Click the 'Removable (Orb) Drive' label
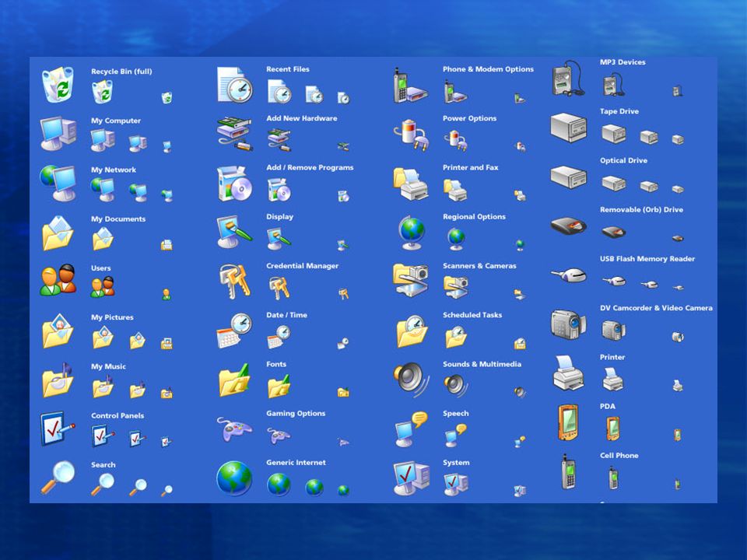 641,209
